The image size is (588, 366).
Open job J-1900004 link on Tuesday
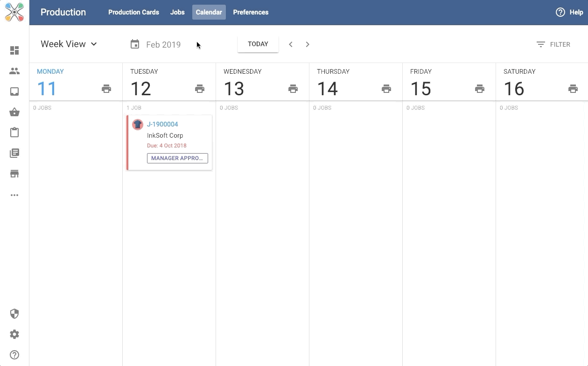(162, 124)
